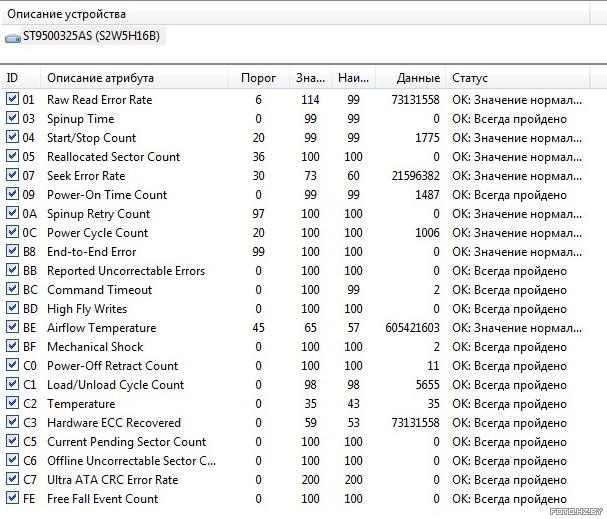This screenshot has height=519, width=607.
Task: Click the Данные column header
Action: [x=410, y=78]
